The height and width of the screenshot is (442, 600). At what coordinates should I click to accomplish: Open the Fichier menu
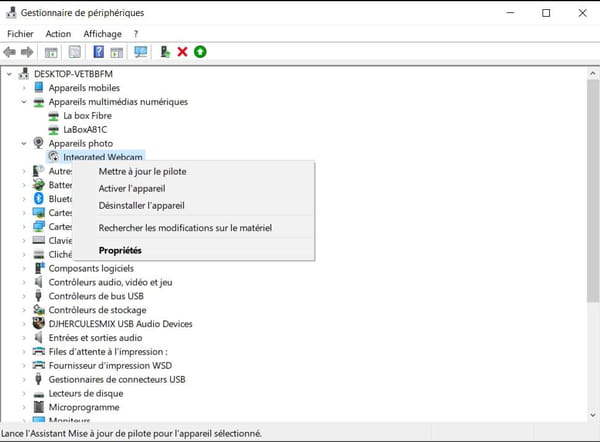pos(20,34)
